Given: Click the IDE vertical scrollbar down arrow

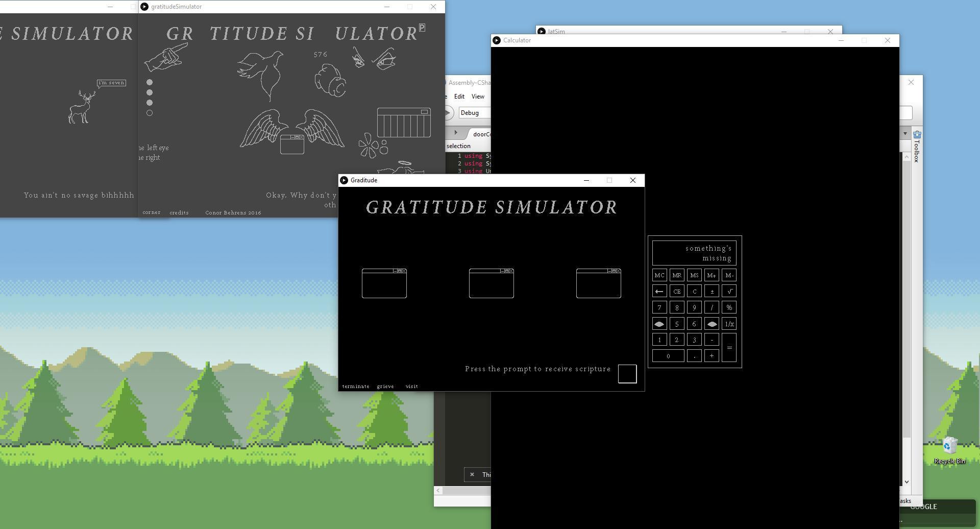Looking at the screenshot, I should pos(906,482).
